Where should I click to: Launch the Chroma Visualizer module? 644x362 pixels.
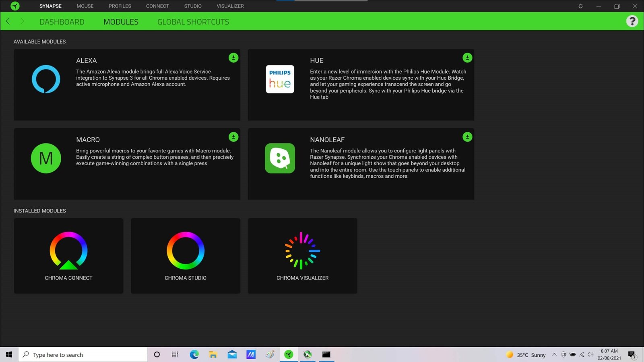(302, 255)
